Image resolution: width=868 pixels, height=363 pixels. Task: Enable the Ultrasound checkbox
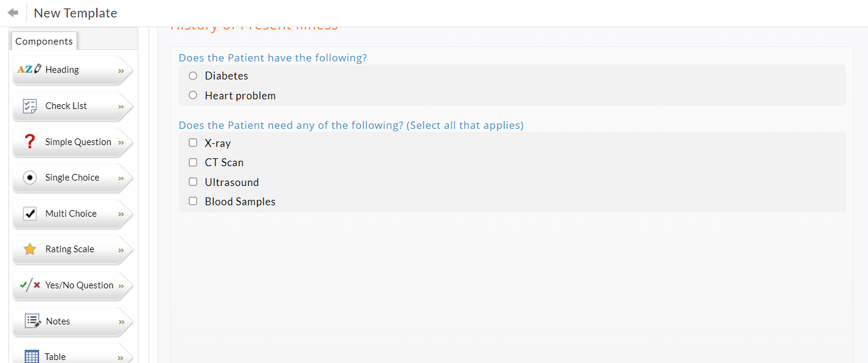click(193, 182)
